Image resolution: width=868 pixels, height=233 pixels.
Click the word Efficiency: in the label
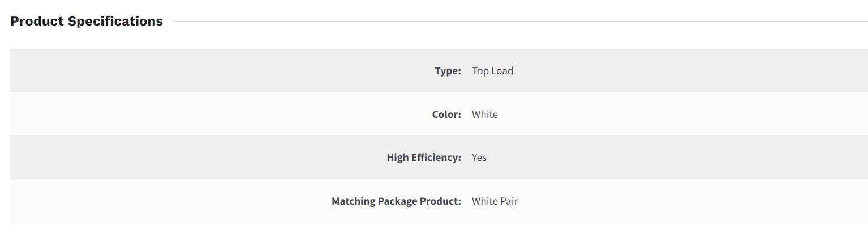(436, 158)
